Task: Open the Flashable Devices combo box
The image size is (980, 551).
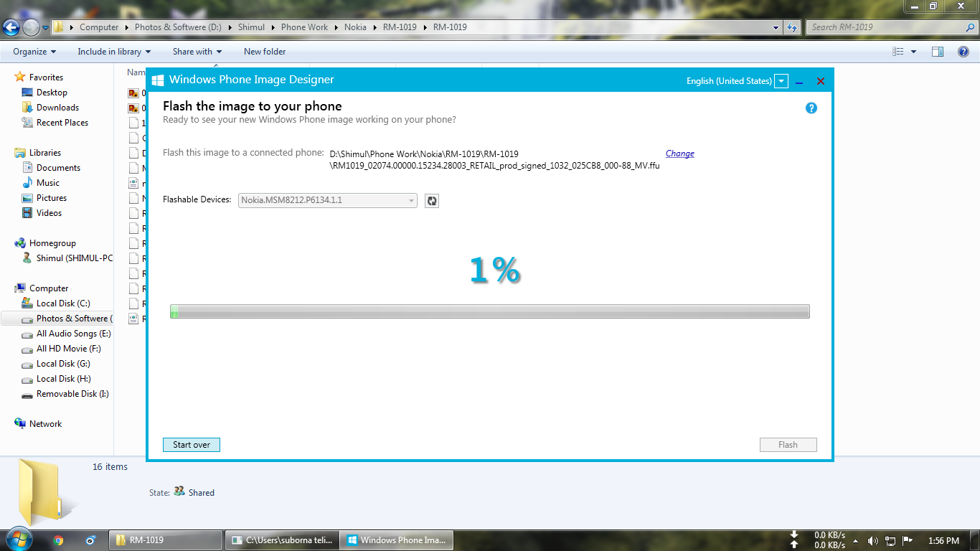Action: click(328, 200)
